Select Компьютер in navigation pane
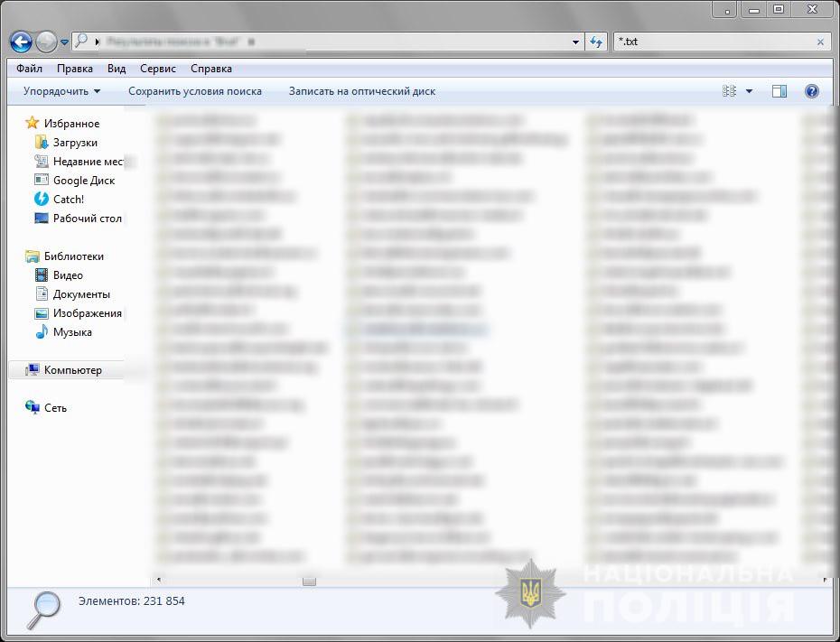 [x=73, y=370]
